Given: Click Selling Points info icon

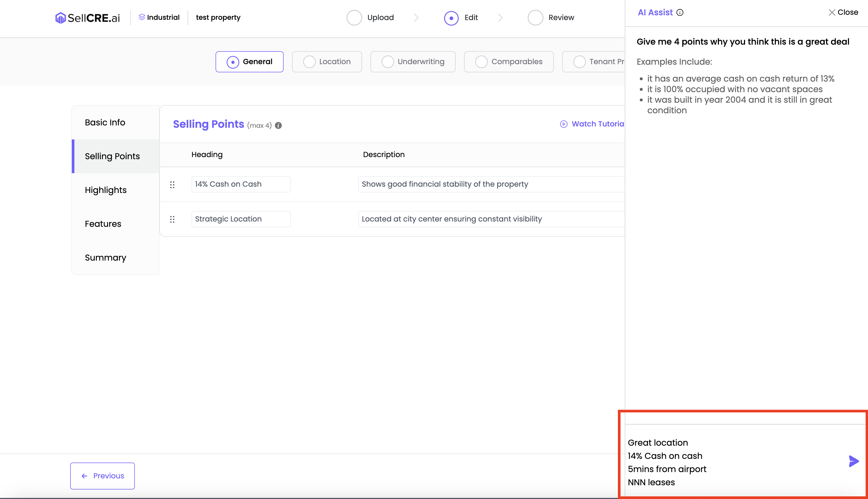Looking at the screenshot, I should pos(278,125).
